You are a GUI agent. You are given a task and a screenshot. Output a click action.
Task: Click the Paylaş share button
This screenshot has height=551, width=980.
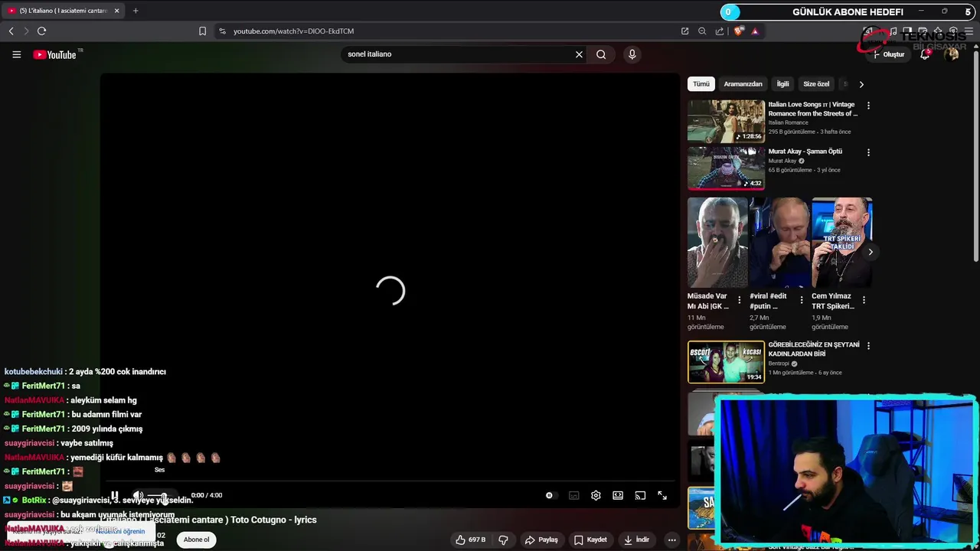[541, 540]
